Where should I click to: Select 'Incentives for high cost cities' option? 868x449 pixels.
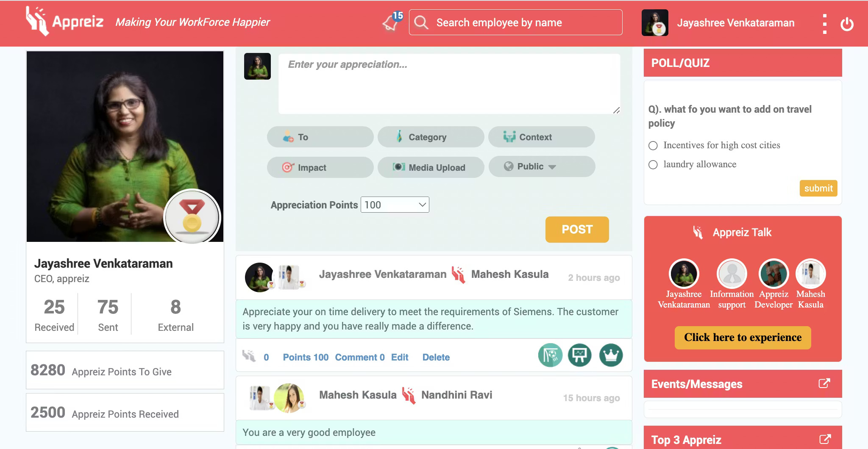point(653,146)
